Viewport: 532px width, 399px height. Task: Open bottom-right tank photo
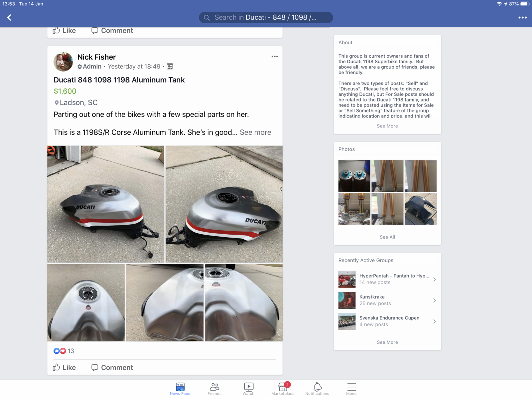pos(244,302)
